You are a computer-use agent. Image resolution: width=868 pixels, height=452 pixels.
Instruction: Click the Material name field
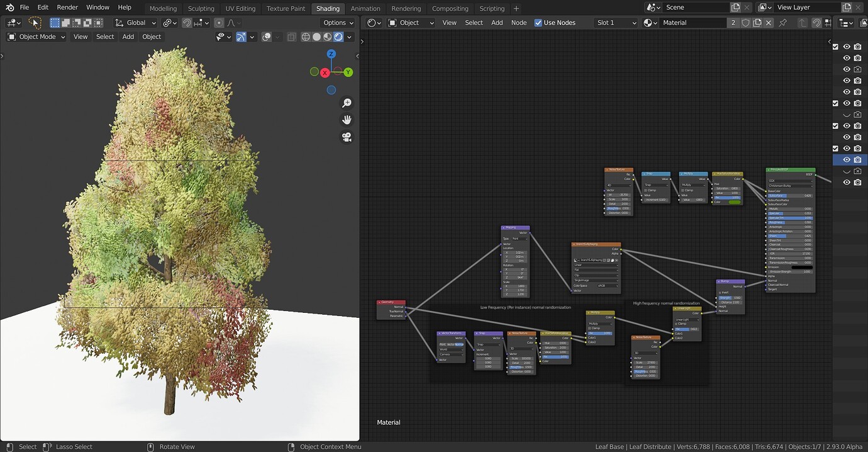point(692,23)
